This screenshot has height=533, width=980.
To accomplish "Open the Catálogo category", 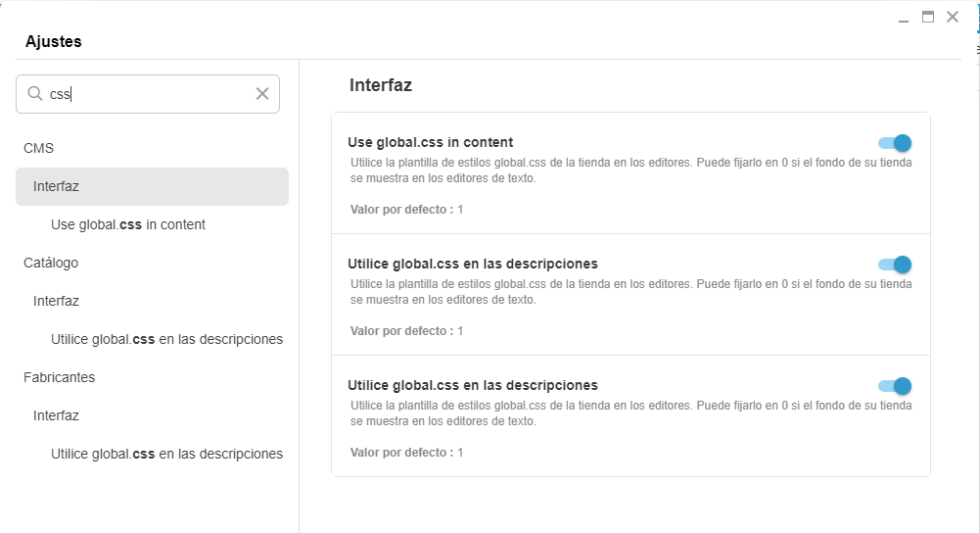I will (x=51, y=263).
